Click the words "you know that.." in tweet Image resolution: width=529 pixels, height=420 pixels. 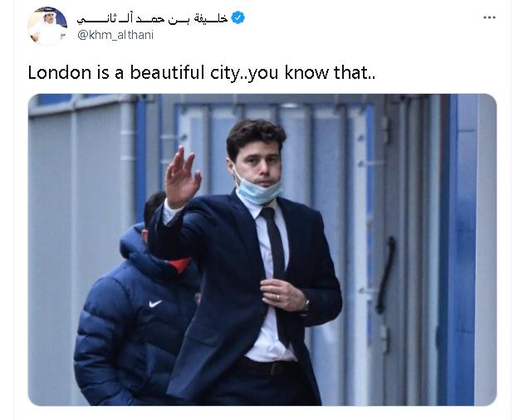311,72
